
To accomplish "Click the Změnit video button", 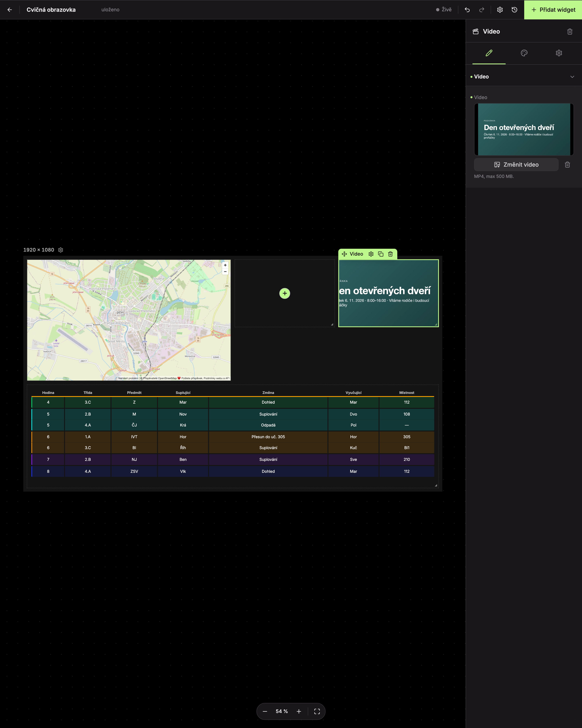I will coord(516,165).
